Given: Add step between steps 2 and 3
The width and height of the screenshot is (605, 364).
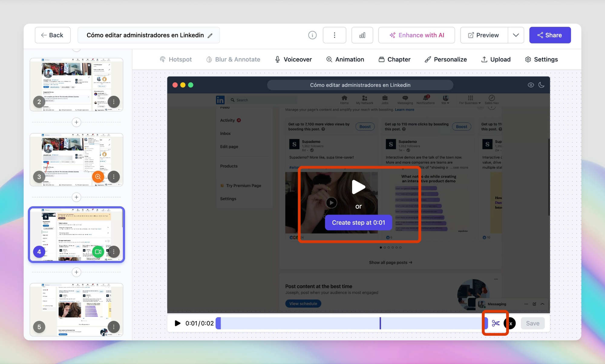Looking at the screenshot, I should tap(76, 122).
